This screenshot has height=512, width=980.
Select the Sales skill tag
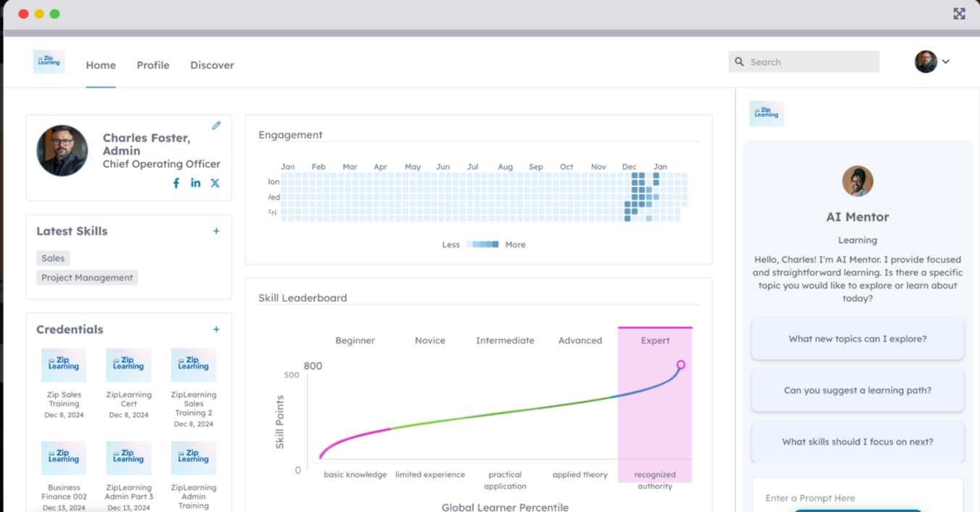[x=53, y=258]
